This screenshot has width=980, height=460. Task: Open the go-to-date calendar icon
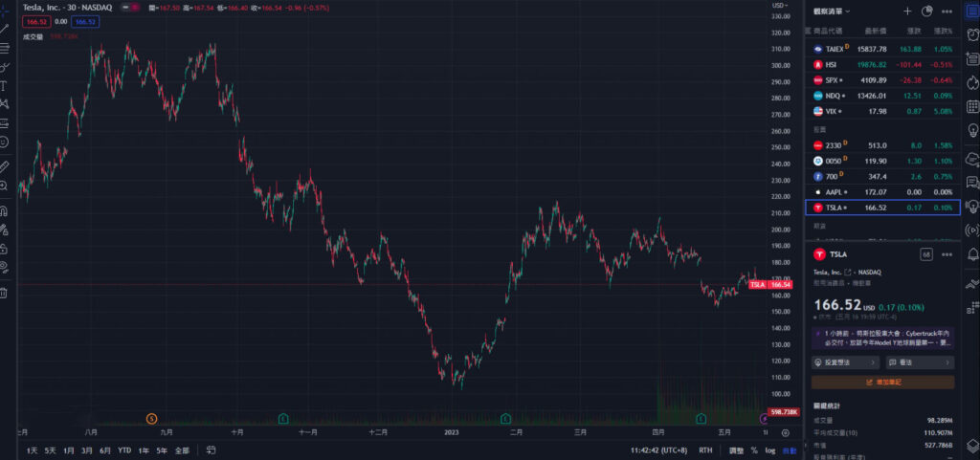click(x=212, y=450)
